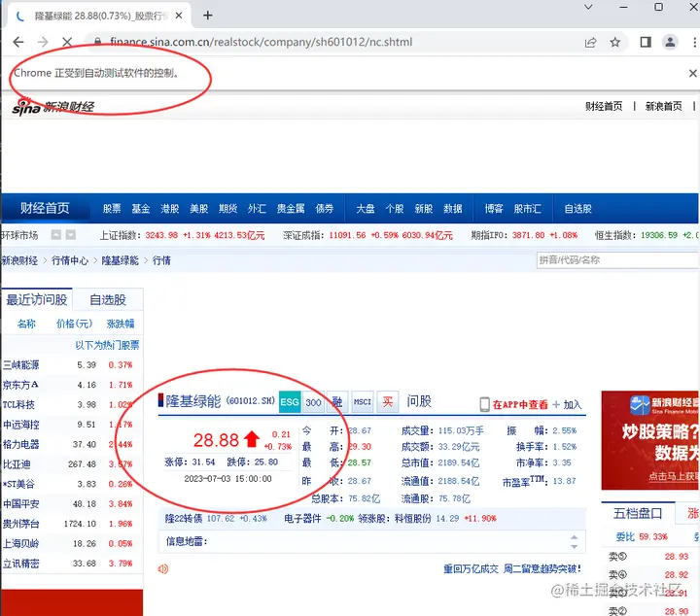The width and height of the screenshot is (700, 616).
Task: Click the speaker sound icon
Action: [163, 568]
